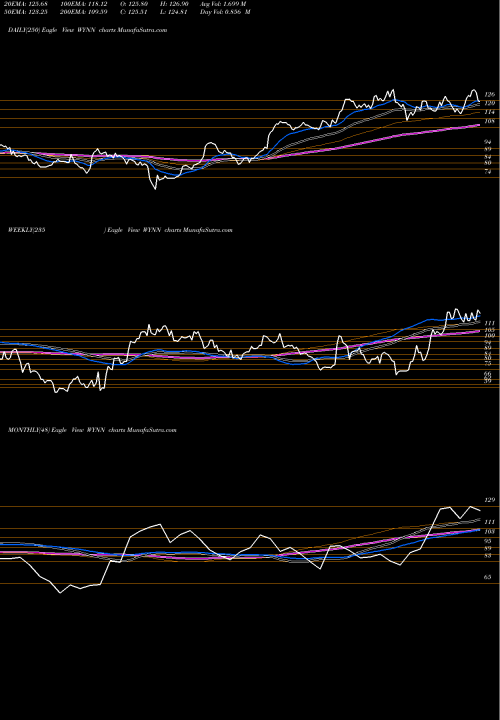
Task: Click the 111 price label on weekly chart
Action: [489, 323]
